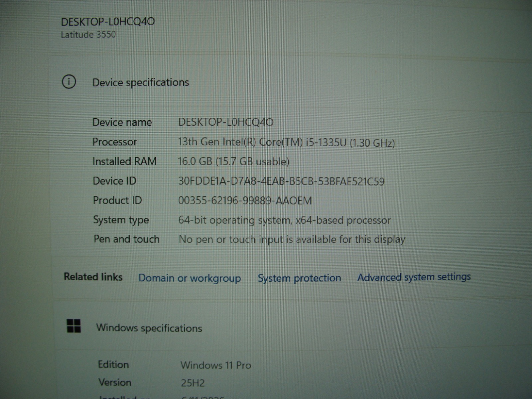Screen dimensions: 532x399
Task: Select the Device ID value 30FDDE1A-D7A8
Action: coord(281,181)
